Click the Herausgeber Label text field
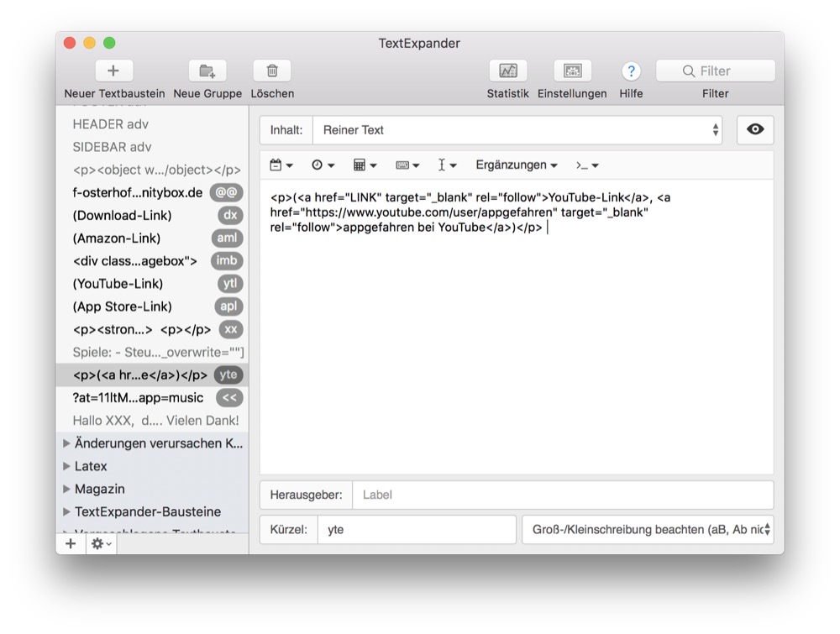Viewport: 840px width, 634px height. pos(562,495)
